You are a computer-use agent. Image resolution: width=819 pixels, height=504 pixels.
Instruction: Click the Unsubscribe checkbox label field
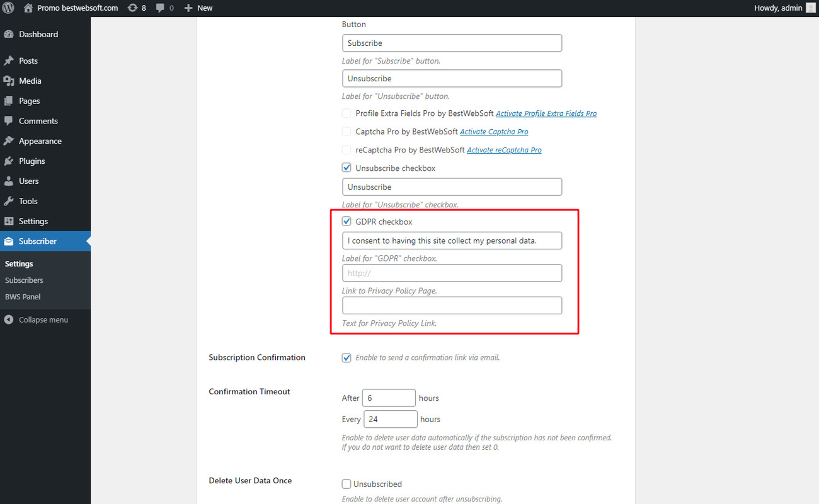(x=452, y=187)
